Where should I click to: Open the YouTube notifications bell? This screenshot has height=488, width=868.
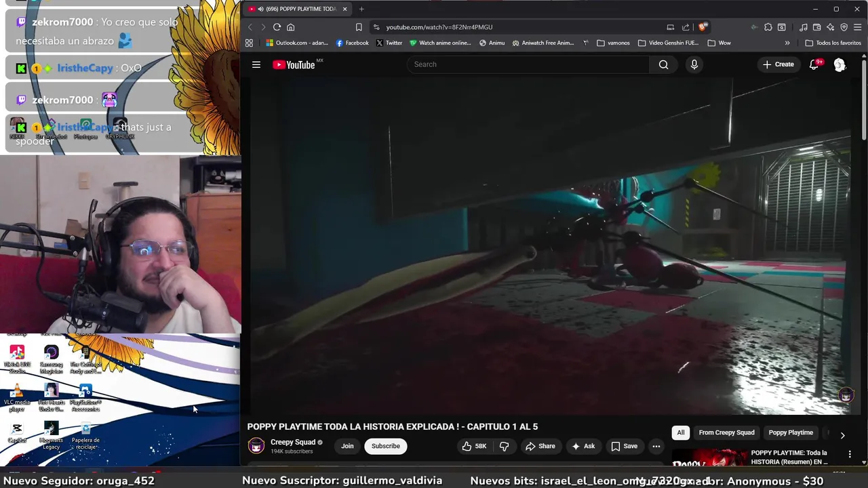point(814,64)
